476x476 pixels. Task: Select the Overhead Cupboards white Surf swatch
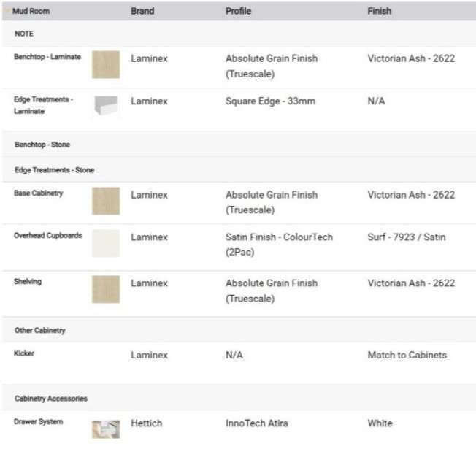pos(106,243)
